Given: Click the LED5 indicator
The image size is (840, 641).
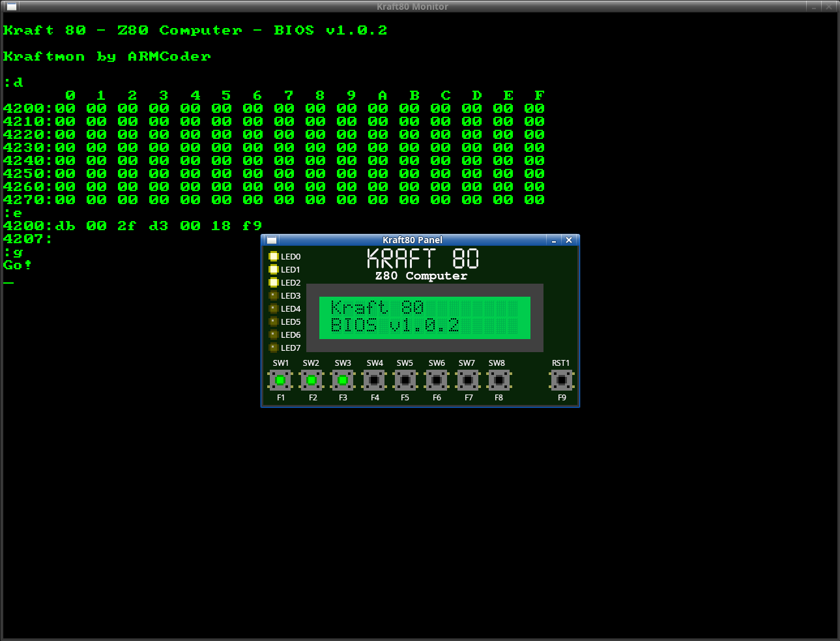Looking at the screenshot, I should pyautogui.click(x=274, y=321).
